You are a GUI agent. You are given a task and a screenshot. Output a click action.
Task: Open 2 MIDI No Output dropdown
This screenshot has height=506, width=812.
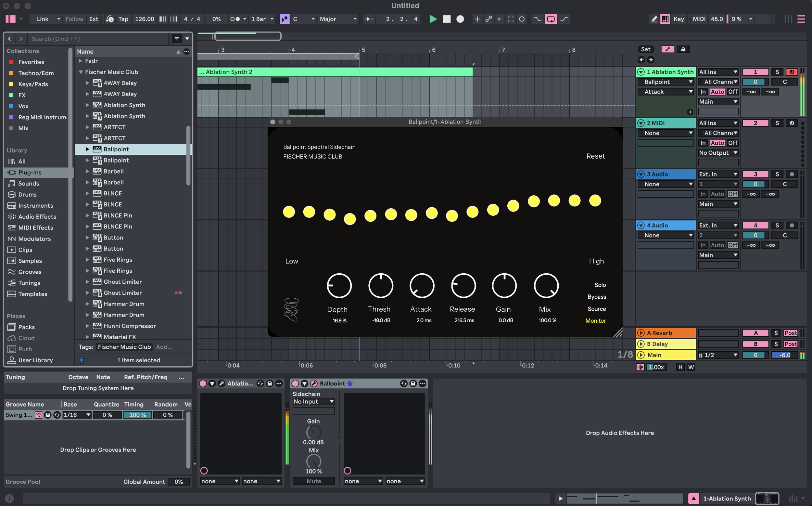click(718, 153)
